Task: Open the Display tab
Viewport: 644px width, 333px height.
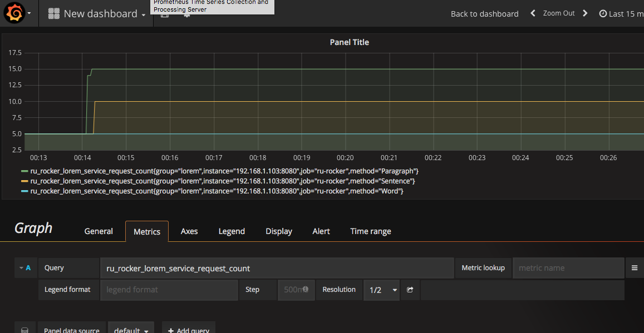Action: coord(279,231)
